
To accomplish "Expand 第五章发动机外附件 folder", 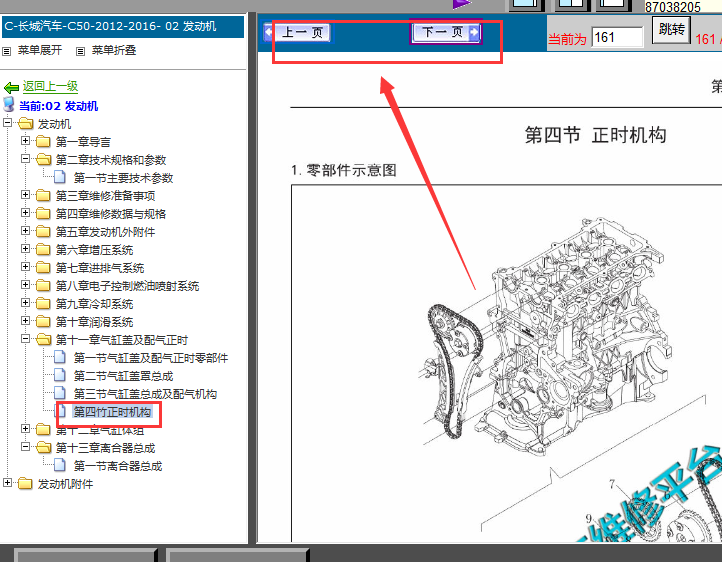I will tap(25, 231).
